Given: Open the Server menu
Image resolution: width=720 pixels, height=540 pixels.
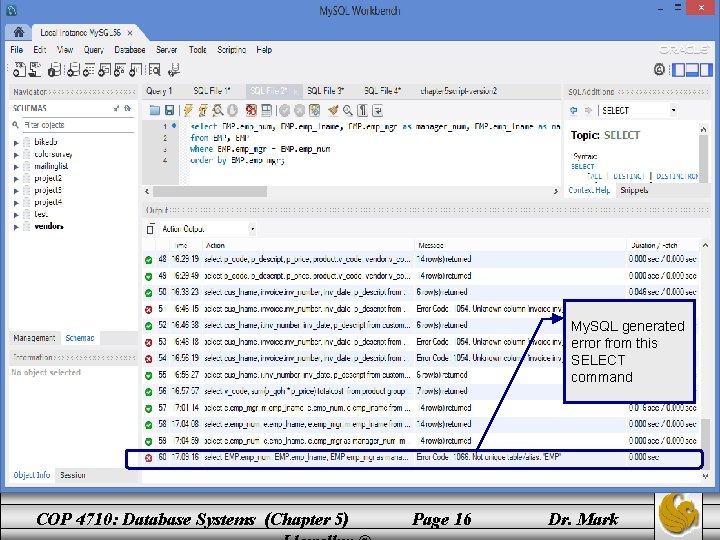Looking at the screenshot, I should 166,50.
